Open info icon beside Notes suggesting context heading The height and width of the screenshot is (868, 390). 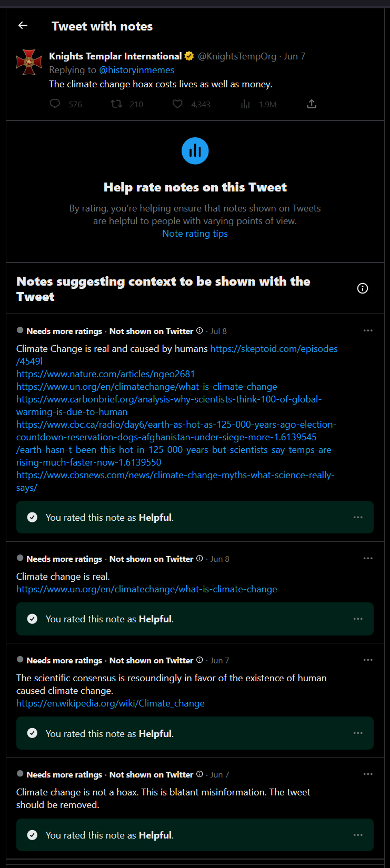[363, 288]
